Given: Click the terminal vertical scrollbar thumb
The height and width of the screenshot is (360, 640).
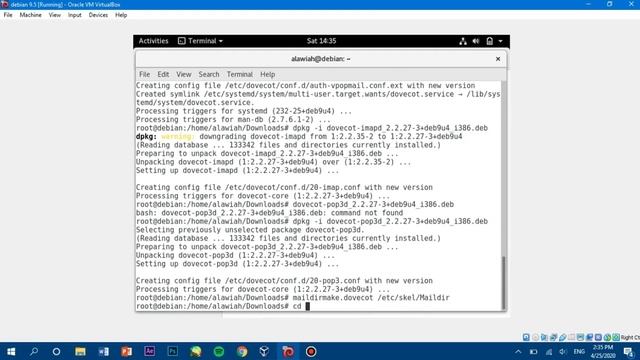Looking at the screenshot, I should 503,282.
